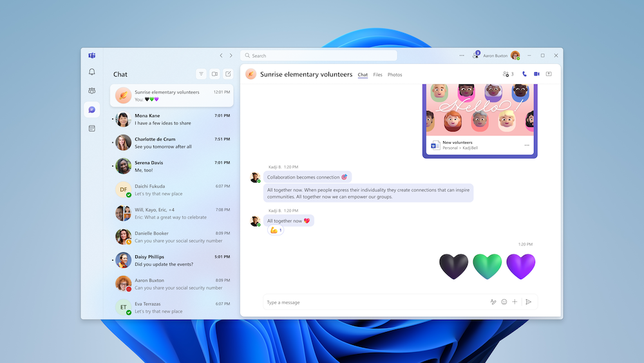
Task: Start a Meet now video call from the Chat header
Action: point(215,74)
